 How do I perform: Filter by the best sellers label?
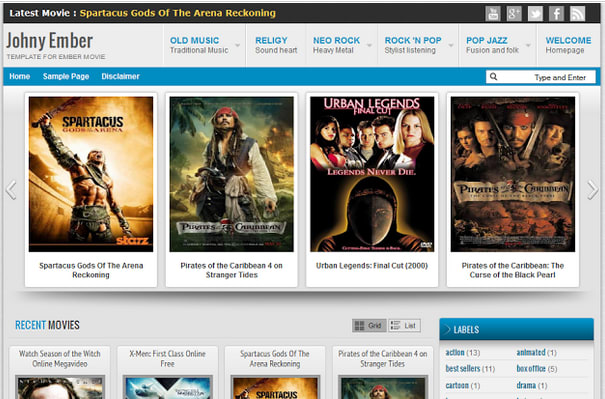point(463,369)
